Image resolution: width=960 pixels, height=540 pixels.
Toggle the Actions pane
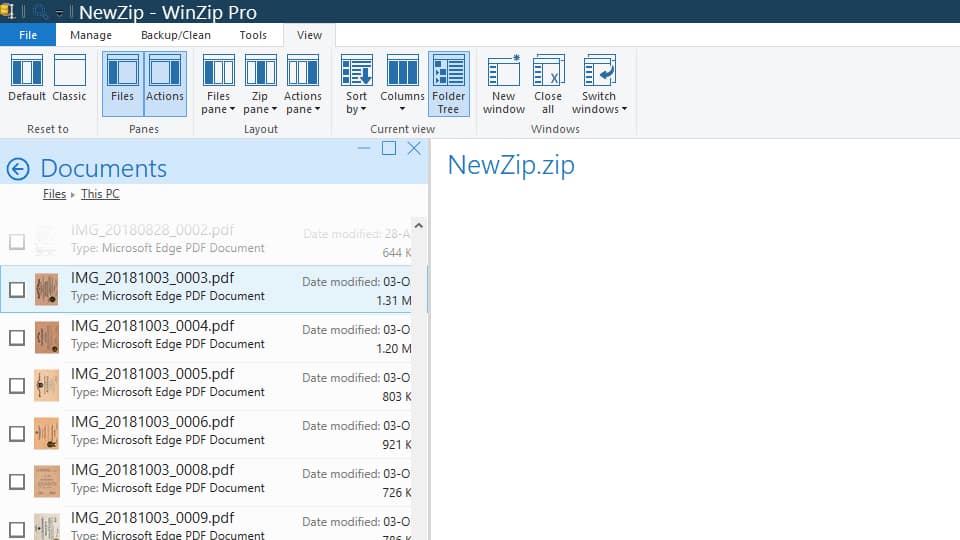[165, 84]
